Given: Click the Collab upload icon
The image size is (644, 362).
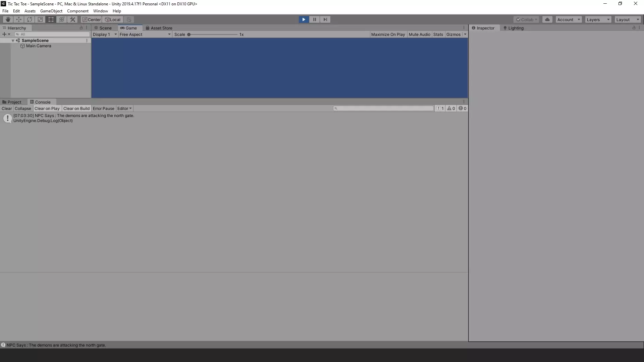Looking at the screenshot, I should tap(547, 19).
